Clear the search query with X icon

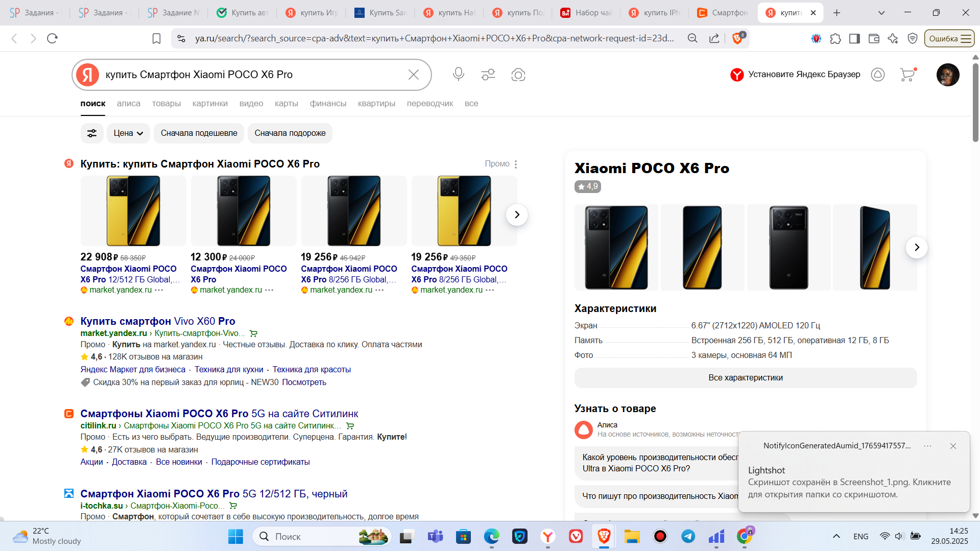coord(414,75)
